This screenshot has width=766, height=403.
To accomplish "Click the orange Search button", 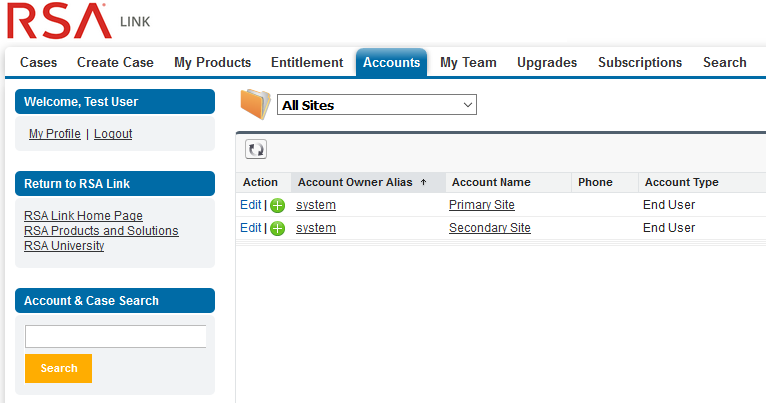I will click(59, 368).
